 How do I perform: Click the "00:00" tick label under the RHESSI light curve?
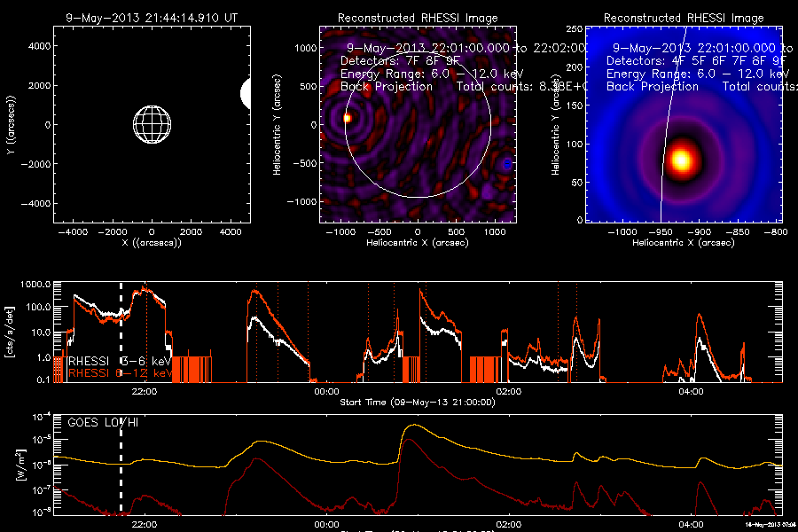pyautogui.click(x=326, y=392)
